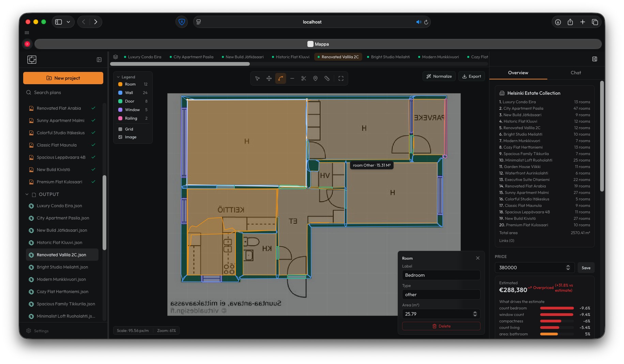Switch to the Chat tab
624x364 pixels.
576,73
